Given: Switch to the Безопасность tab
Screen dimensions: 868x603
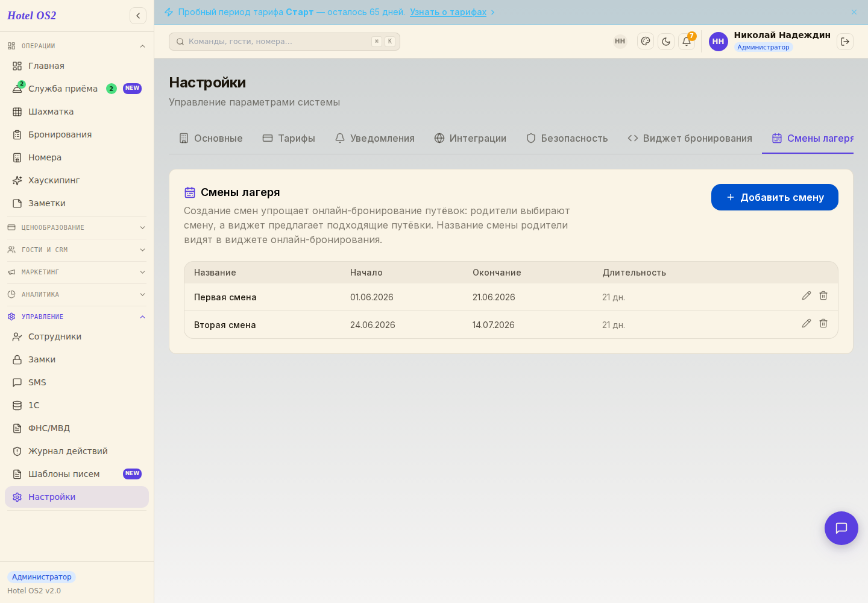Looking at the screenshot, I should [567, 138].
